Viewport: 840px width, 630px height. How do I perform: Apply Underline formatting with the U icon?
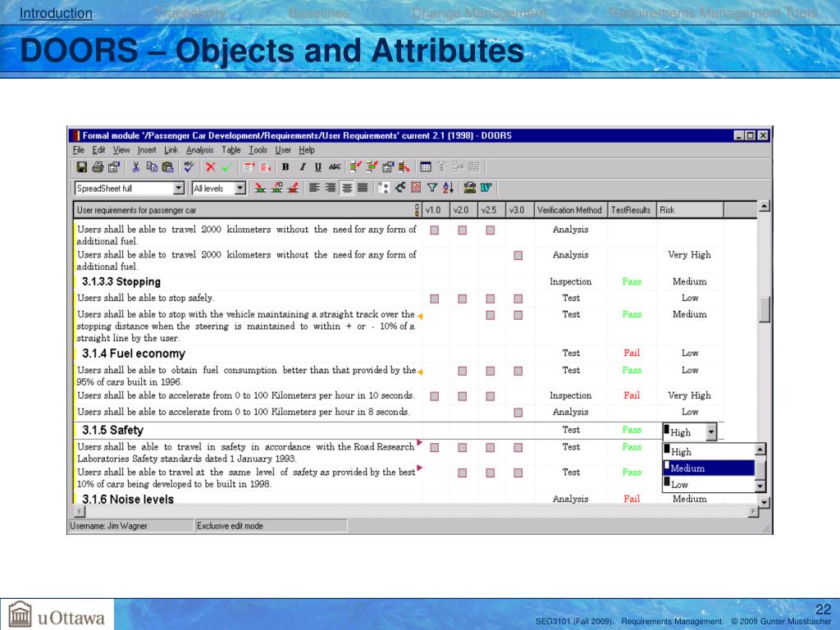pyautogui.click(x=317, y=167)
